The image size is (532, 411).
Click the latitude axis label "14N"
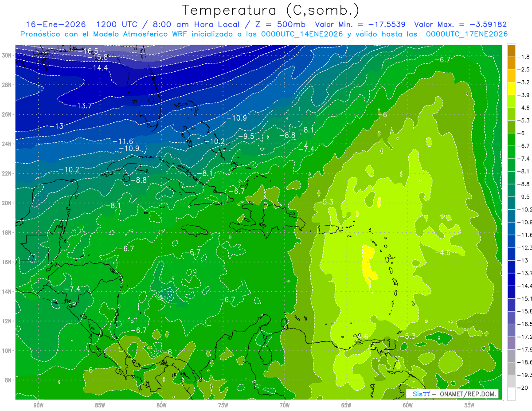tap(8, 292)
